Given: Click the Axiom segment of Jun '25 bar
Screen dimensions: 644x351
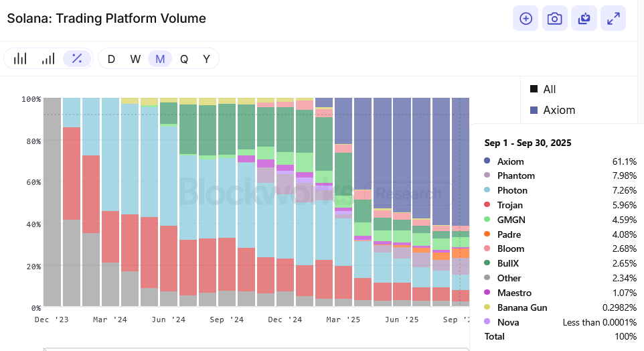Looking at the screenshot, I should (x=402, y=154).
